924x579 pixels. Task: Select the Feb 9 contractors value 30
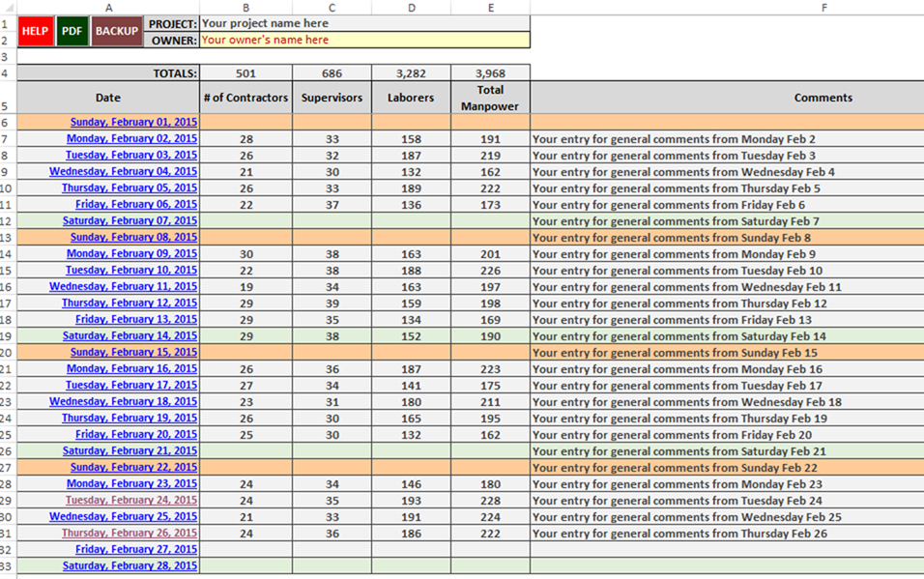245,254
